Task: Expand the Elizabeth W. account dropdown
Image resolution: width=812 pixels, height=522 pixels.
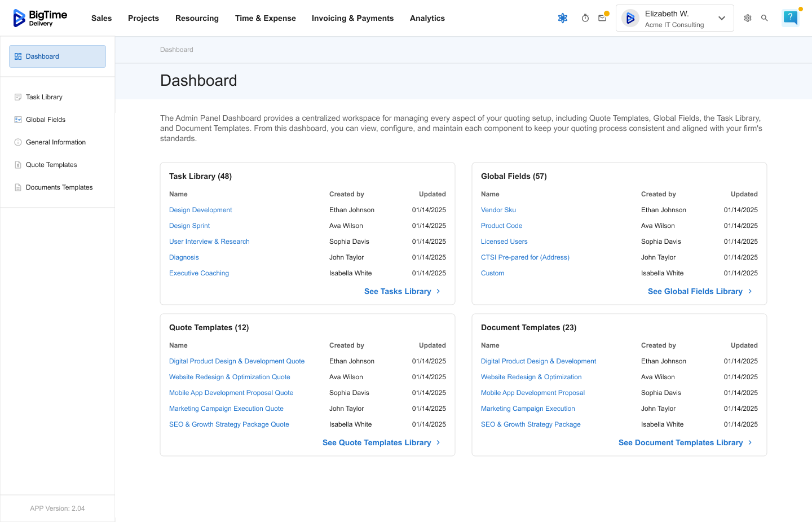Action: click(x=721, y=18)
